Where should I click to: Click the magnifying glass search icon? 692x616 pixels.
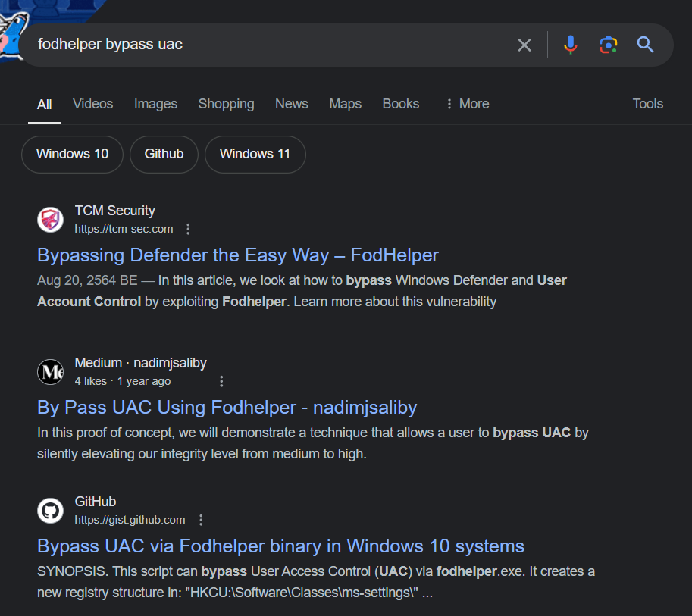point(645,45)
